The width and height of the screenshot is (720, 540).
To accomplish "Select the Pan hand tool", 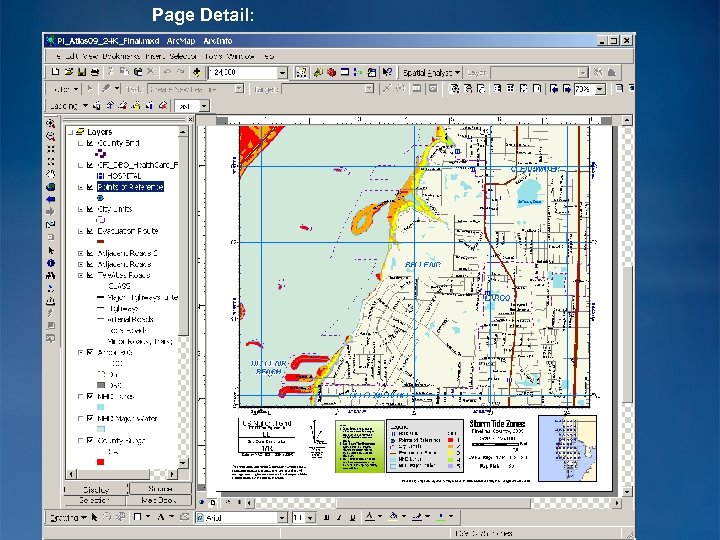I will (51, 174).
